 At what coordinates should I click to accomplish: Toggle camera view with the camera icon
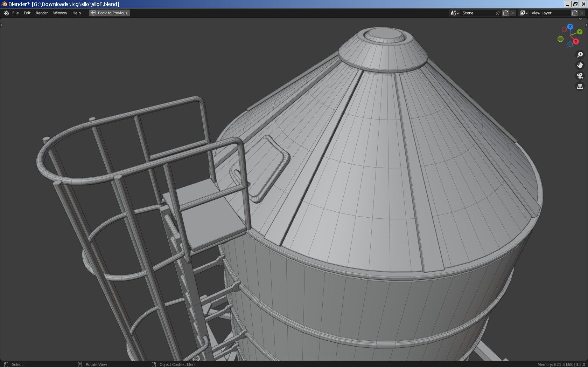tap(580, 76)
